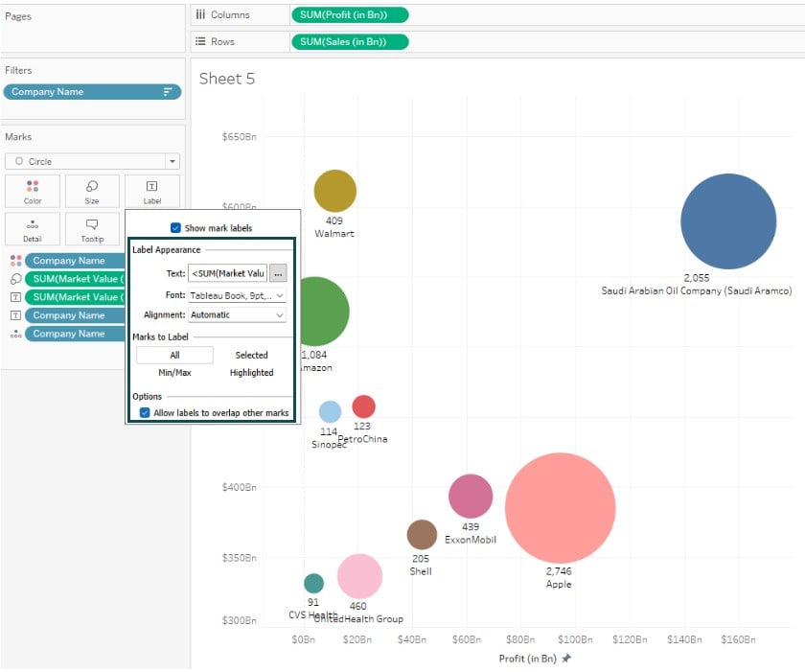Click the Company Name pill in Filters
Viewport: 805px width, 672px height.
tap(92, 92)
